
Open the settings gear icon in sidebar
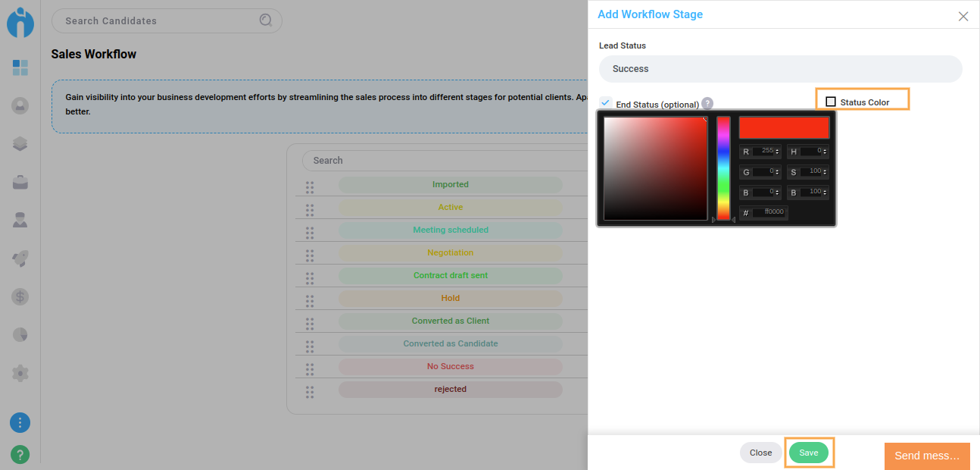pos(20,373)
